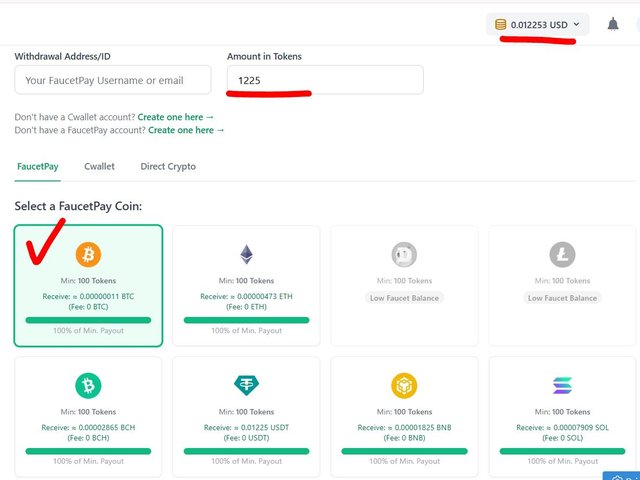
Task: Switch to the Cwallet tab
Action: point(99,167)
